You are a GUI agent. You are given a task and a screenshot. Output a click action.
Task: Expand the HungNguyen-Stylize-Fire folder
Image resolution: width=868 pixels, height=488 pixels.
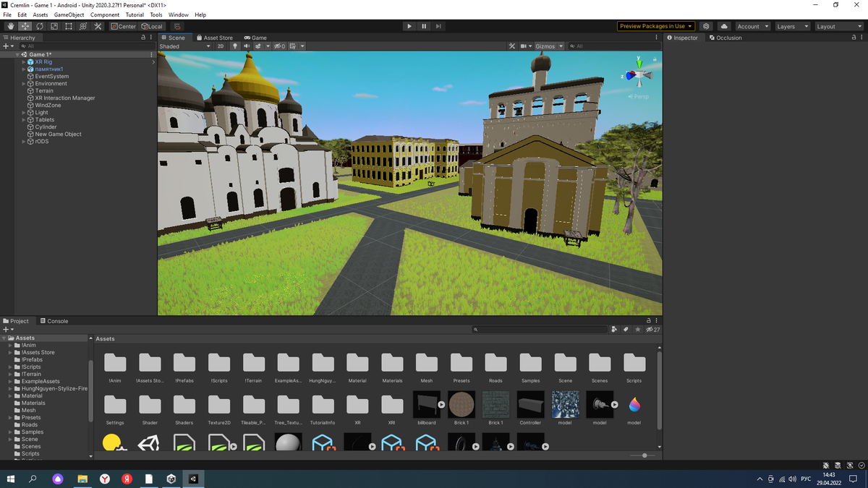(x=11, y=389)
